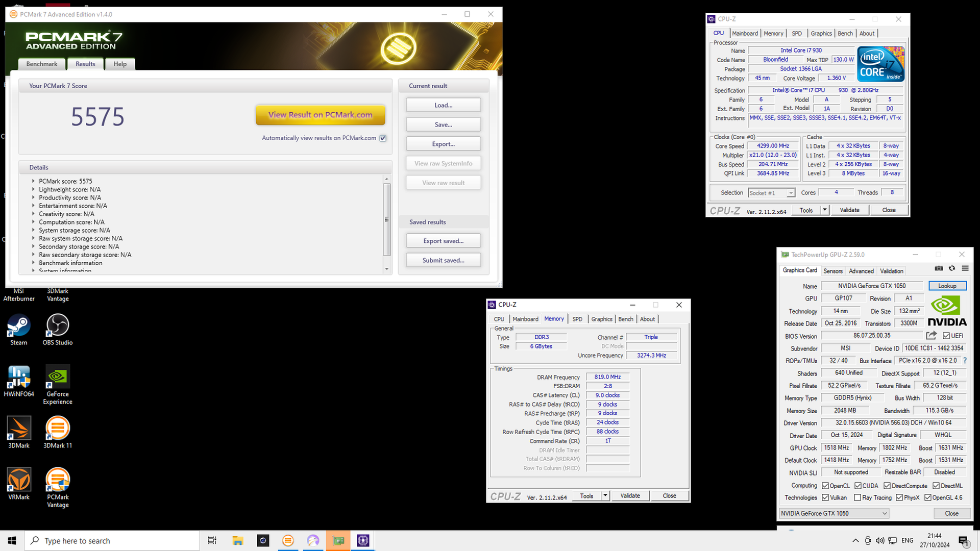Click Submit saved... button
980x551 pixels.
[x=443, y=260]
